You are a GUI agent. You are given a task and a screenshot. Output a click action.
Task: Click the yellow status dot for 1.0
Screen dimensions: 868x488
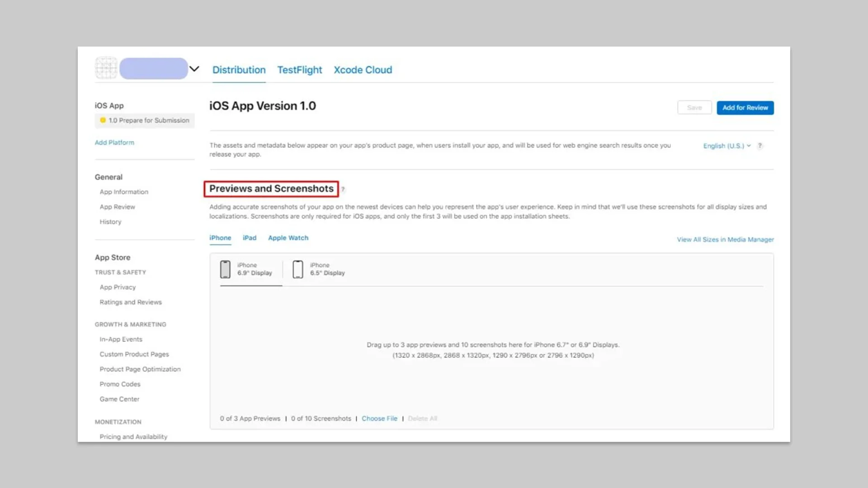tap(103, 120)
